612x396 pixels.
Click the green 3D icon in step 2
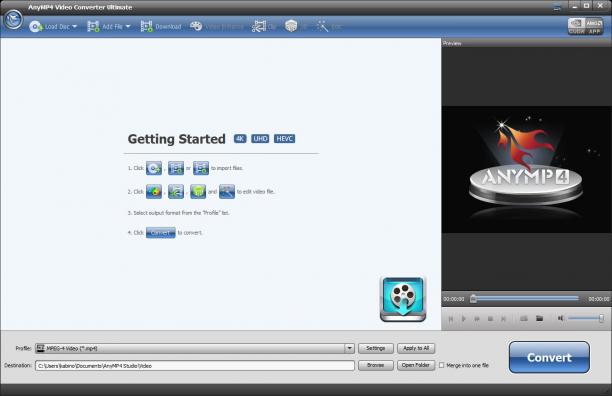(198, 192)
